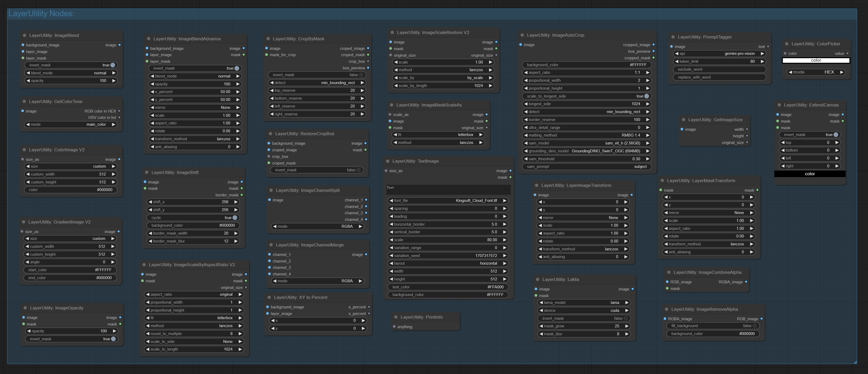
Task: Click the LayerUtility: PrintInfo node title
Action: click(x=421, y=317)
